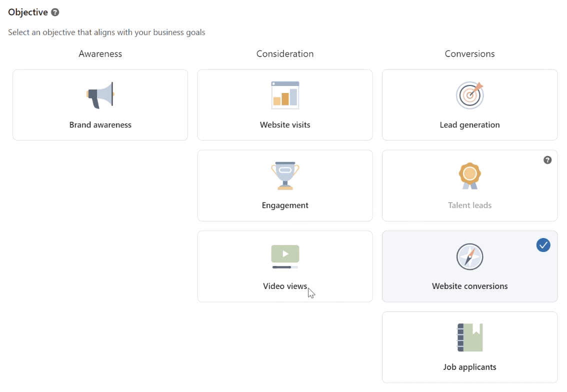This screenshot has width=567, height=392.
Task: Select the Video views label
Action: tap(285, 286)
